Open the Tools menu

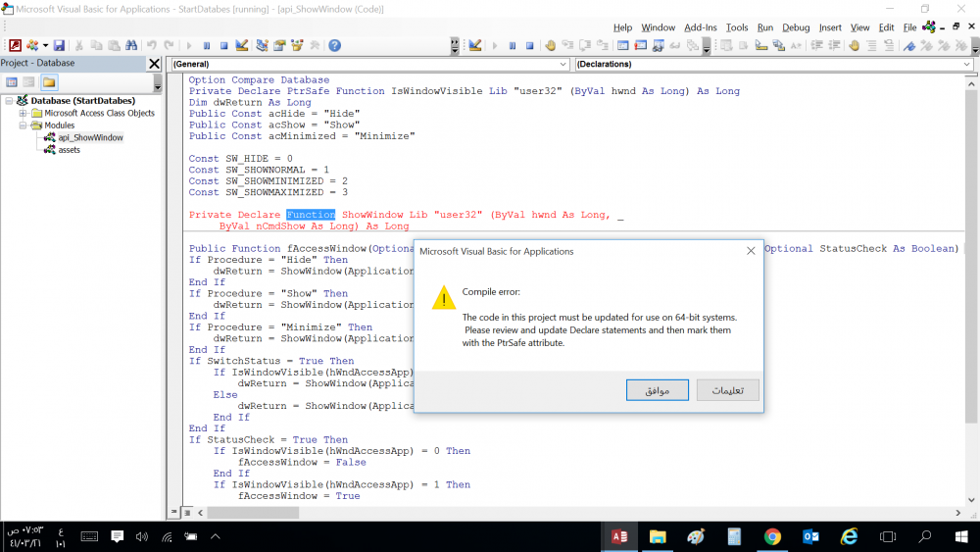[x=737, y=27]
